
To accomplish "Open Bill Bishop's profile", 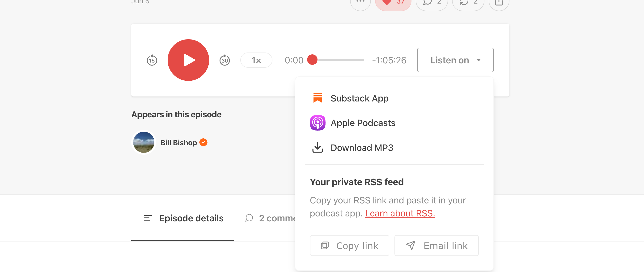I will pyautogui.click(x=179, y=142).
